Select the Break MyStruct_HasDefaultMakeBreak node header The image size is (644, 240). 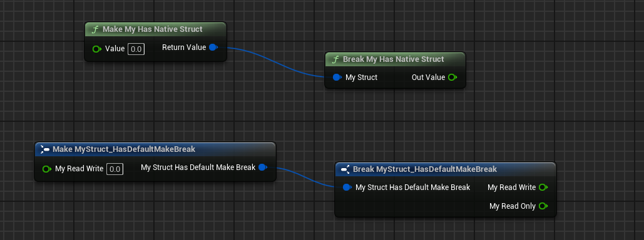point(445,169)
